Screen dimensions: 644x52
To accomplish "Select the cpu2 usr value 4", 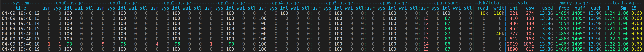I will [x=157, y=44].
